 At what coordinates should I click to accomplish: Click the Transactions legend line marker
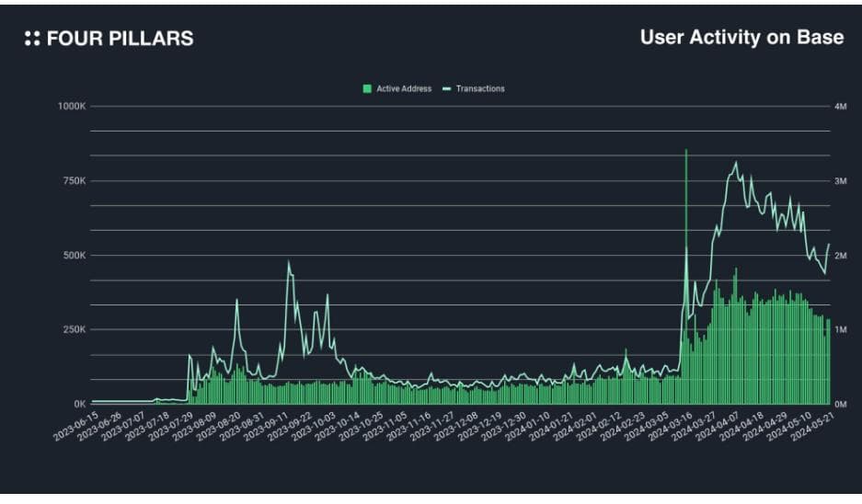[447, 89]
